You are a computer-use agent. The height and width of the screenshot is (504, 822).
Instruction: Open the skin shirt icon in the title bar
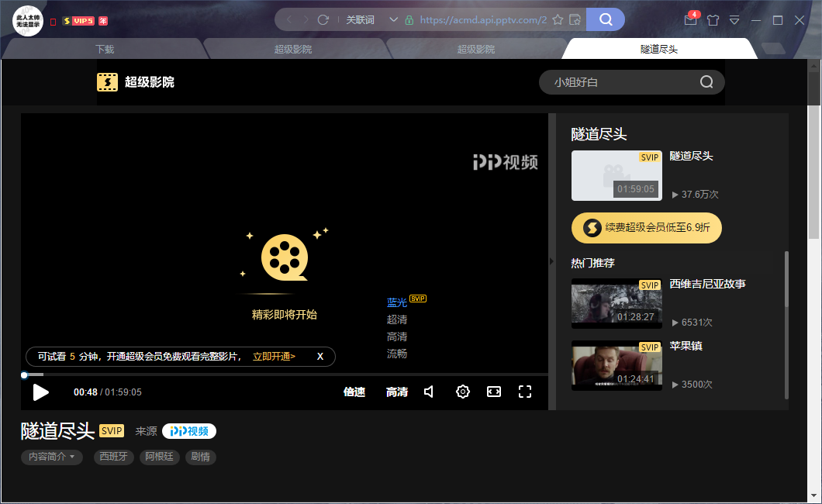click(x=713, y=20)
